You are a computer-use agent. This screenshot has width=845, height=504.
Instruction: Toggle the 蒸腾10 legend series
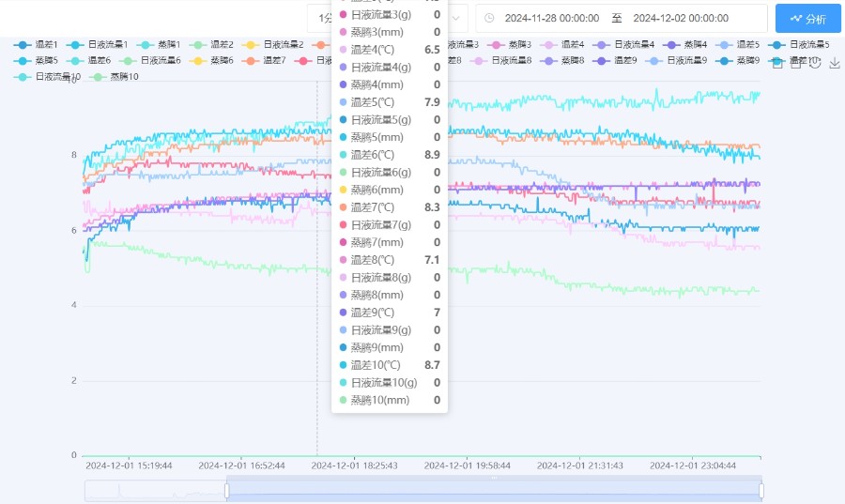[x=114, y=77]
